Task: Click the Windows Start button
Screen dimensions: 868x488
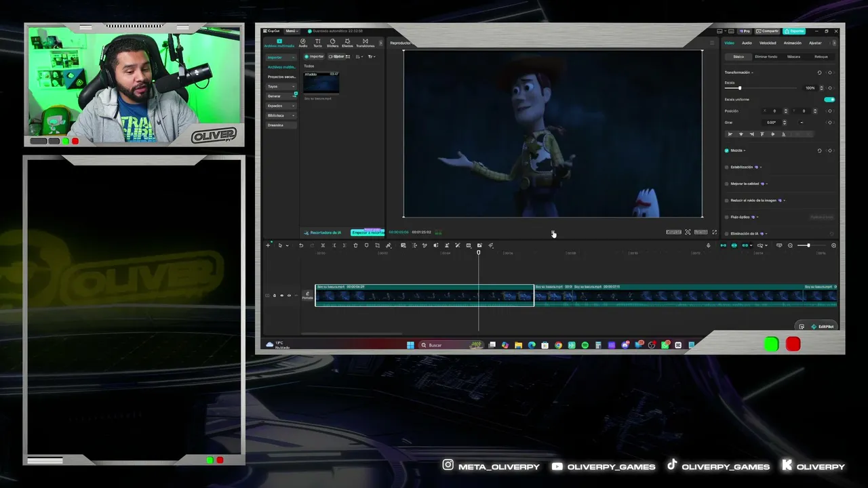Action: click(410, 345)
